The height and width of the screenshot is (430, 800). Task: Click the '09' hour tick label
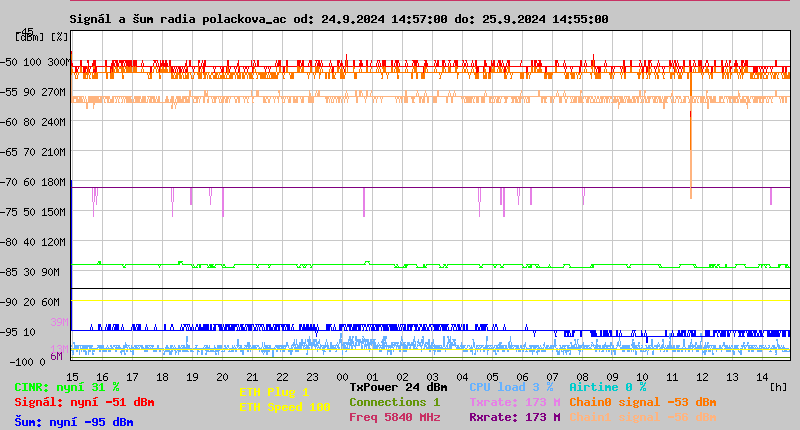[x=613, y=377]
